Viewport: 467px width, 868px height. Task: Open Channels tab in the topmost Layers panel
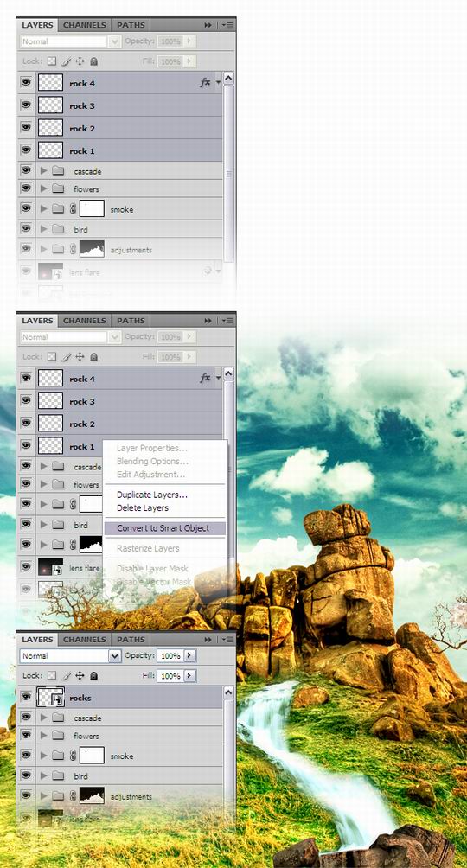click(x=84, y=25)
